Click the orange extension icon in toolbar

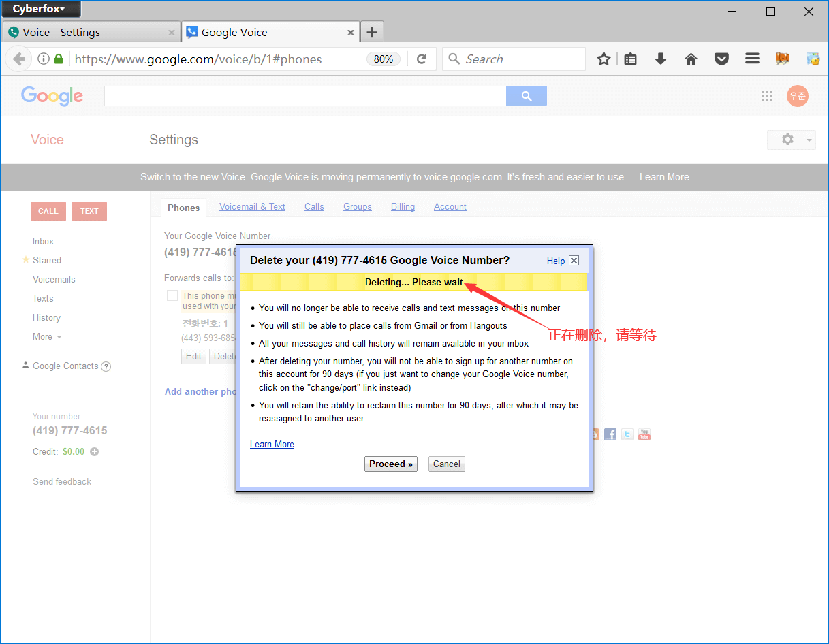pos(782,59)
